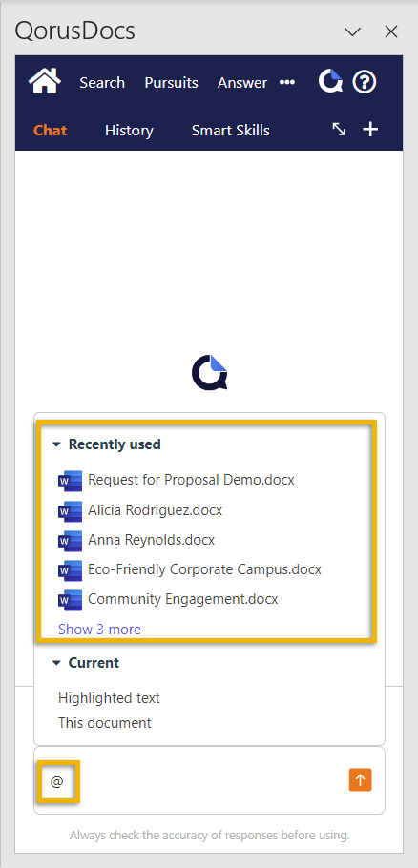Expand the chat panel with diagonal arrows
This screenshot has height=868, width=418.
pyautogui.click(x=339, y=130)
